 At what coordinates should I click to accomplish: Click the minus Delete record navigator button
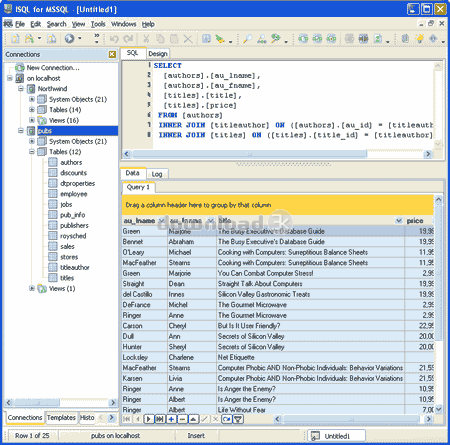pos(182,419)
